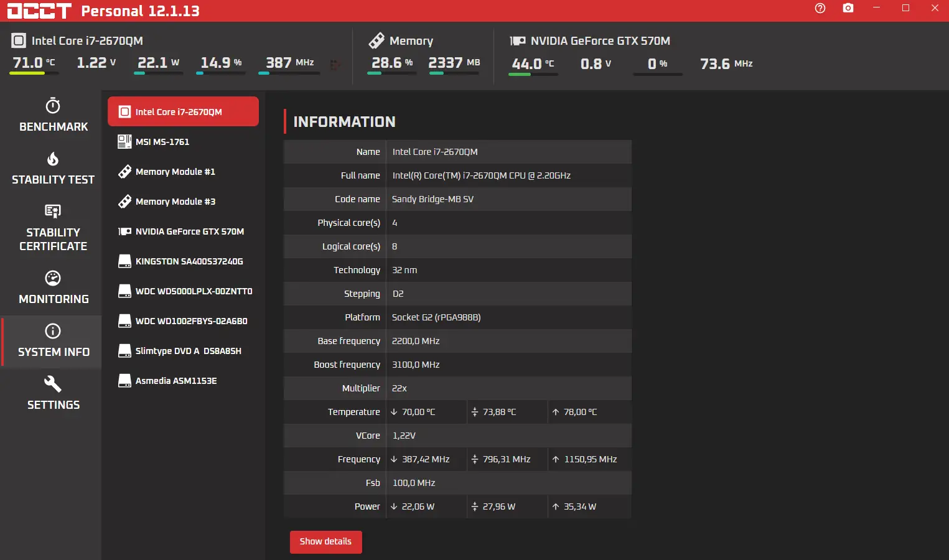Click the motherboard icon beside MSI MS-1761
Screen dimensions: 949x560
124,142
